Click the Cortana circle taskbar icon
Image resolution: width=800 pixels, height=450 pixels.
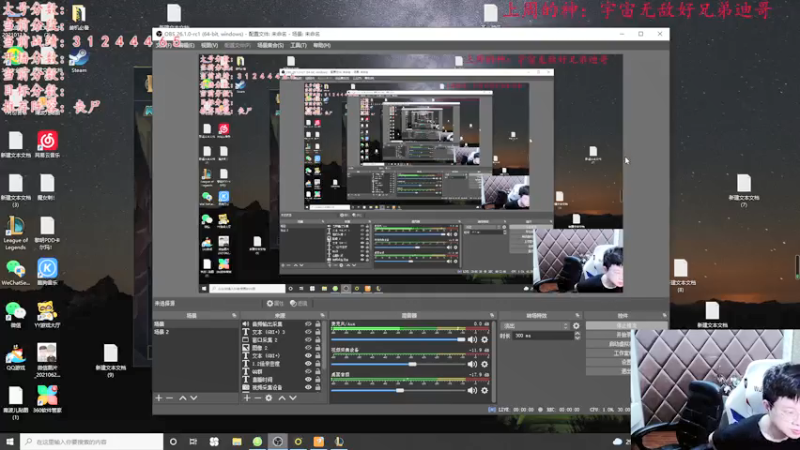coord(173,442)
